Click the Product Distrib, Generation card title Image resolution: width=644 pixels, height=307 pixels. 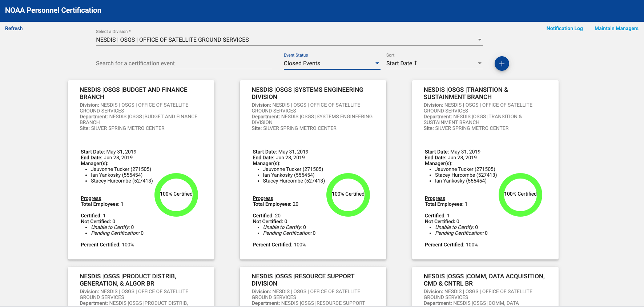(128, 280)
